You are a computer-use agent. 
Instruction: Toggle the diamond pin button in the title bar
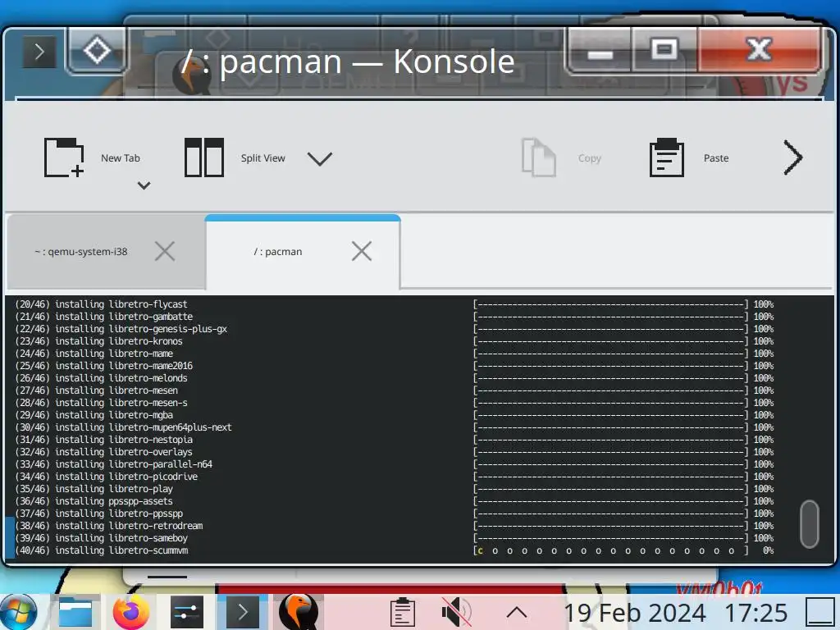(97, 51)
